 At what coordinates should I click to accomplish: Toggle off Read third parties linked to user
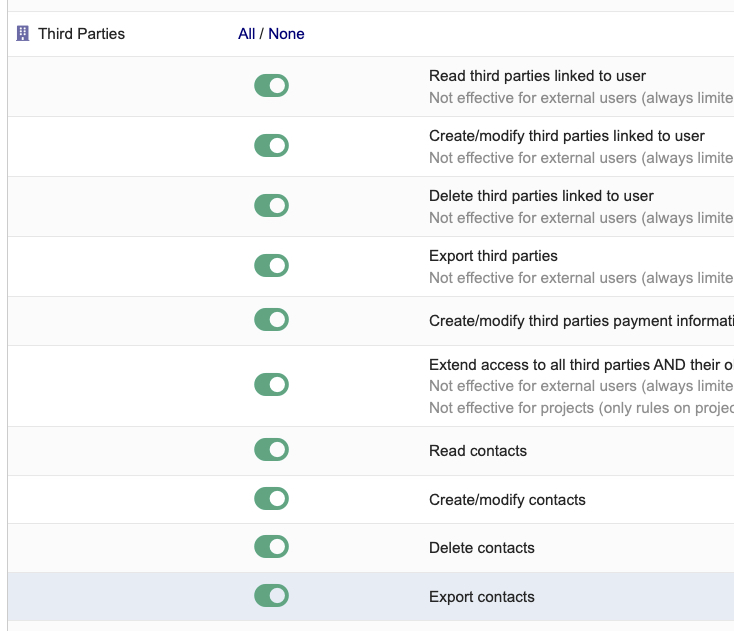(x=272, y=86)
